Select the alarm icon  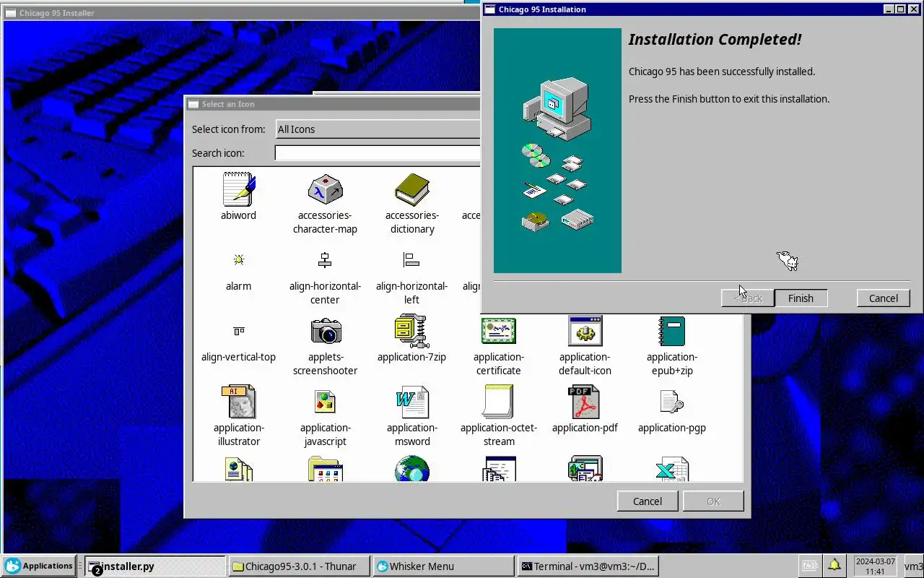click(x=238, y=260)
